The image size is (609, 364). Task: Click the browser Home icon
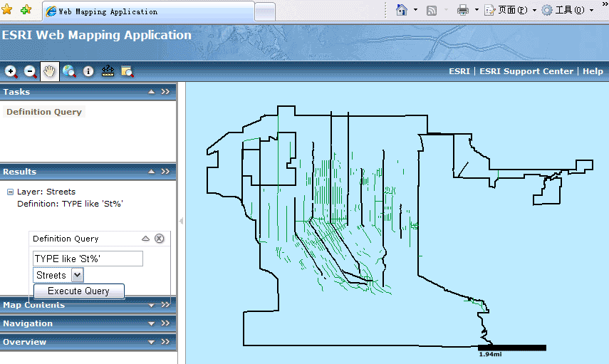coord(402,10)
